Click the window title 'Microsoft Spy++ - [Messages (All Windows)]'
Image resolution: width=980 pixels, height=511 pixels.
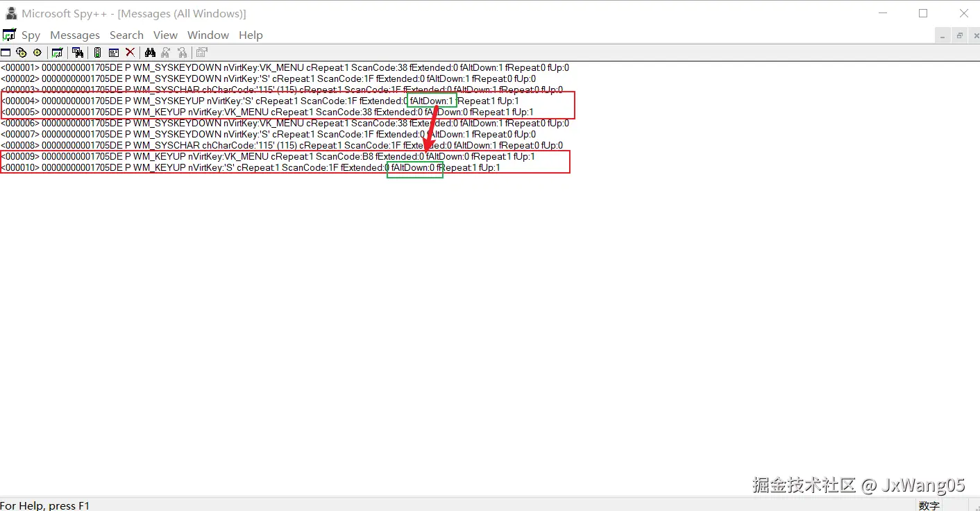pyautogui.click(x=134, y=13)
